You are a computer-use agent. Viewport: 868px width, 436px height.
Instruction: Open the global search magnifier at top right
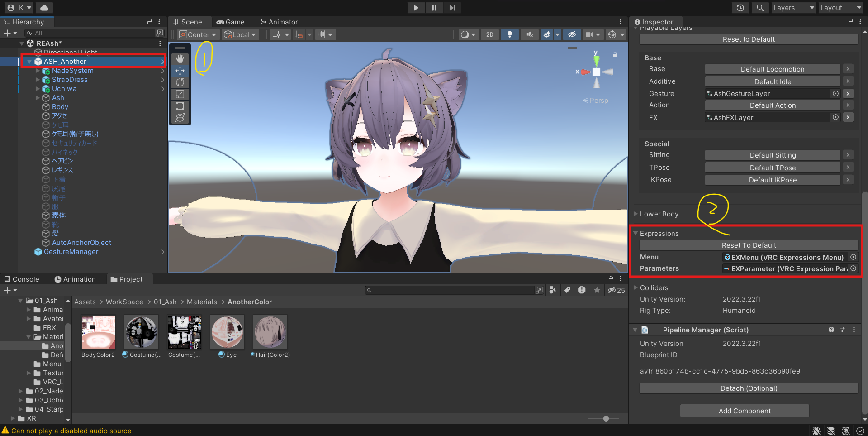click(x=759, y=8)
